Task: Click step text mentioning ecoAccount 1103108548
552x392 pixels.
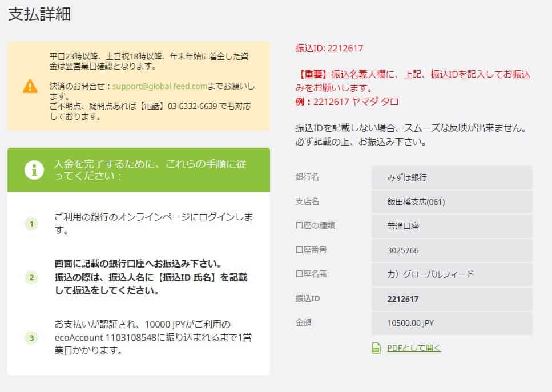Action: click(x=153, y=337)
